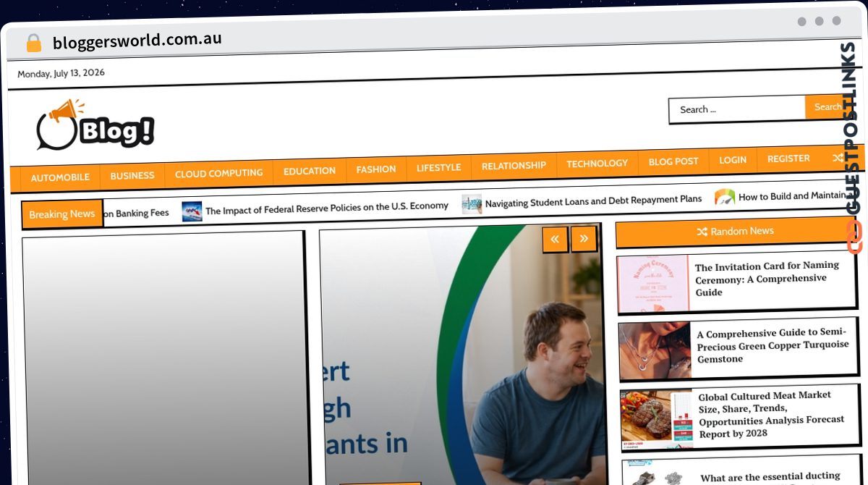Open the Business category

coord(132,175)
